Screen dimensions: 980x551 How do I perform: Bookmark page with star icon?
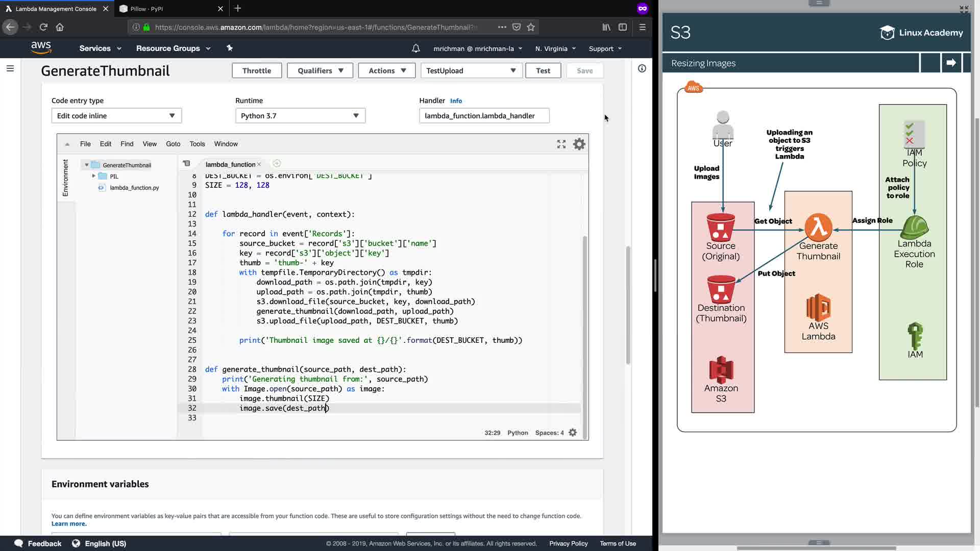click(x=531, y=27)
